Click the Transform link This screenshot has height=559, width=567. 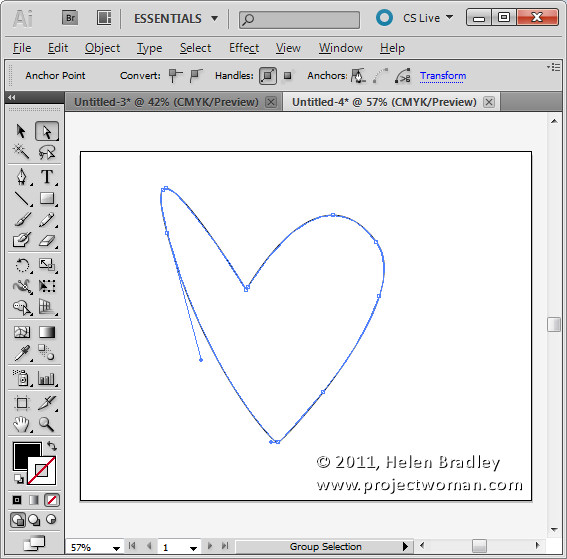(443, 76)
